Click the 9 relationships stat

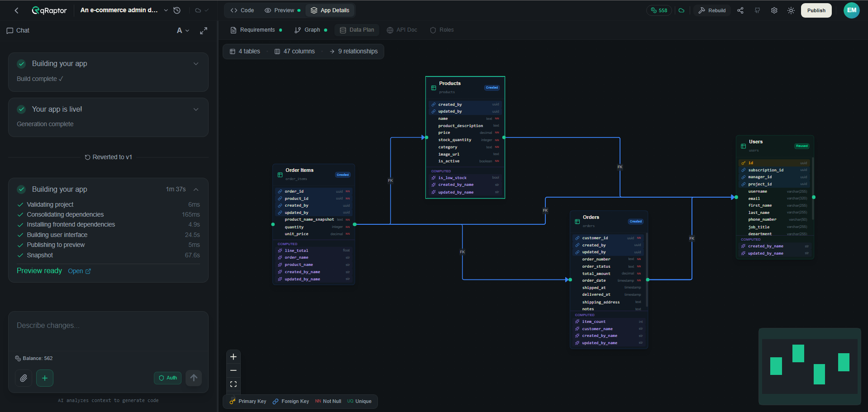(x=353, y=51)
